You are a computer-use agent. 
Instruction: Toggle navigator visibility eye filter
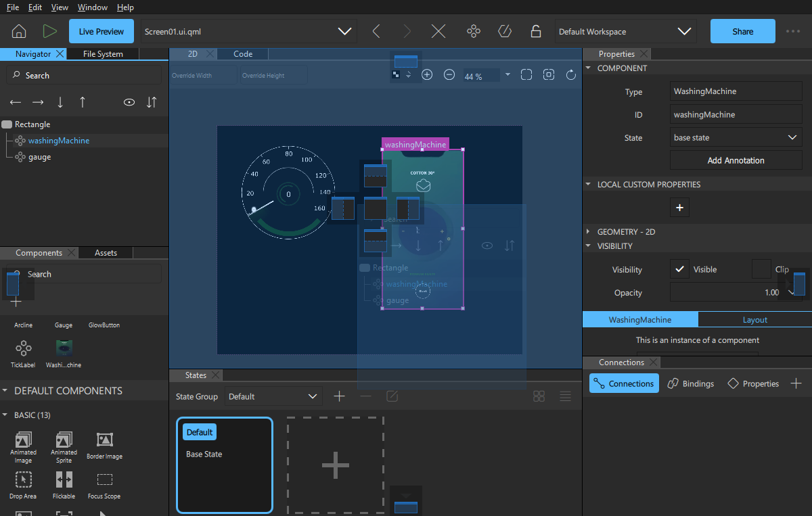(129, 102)
